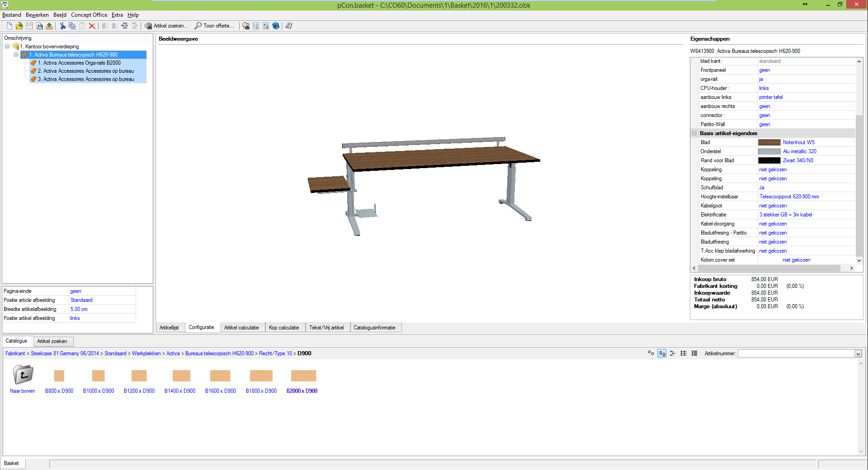Image resolution: width=868 pixels, height=470 pixels.
Task: Click the Toon offerte button
Action: (214, 26)
